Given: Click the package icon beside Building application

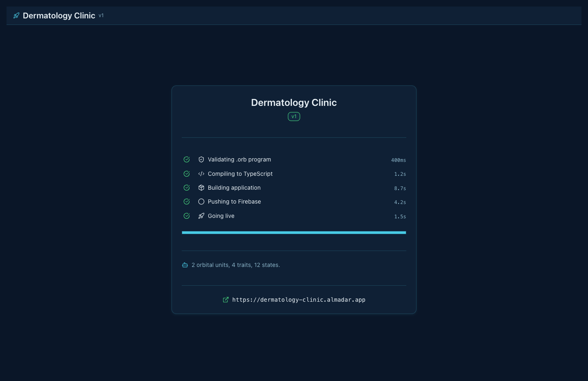Looking at the screenshot, I should pyautogui.click(x=201, y=188).
